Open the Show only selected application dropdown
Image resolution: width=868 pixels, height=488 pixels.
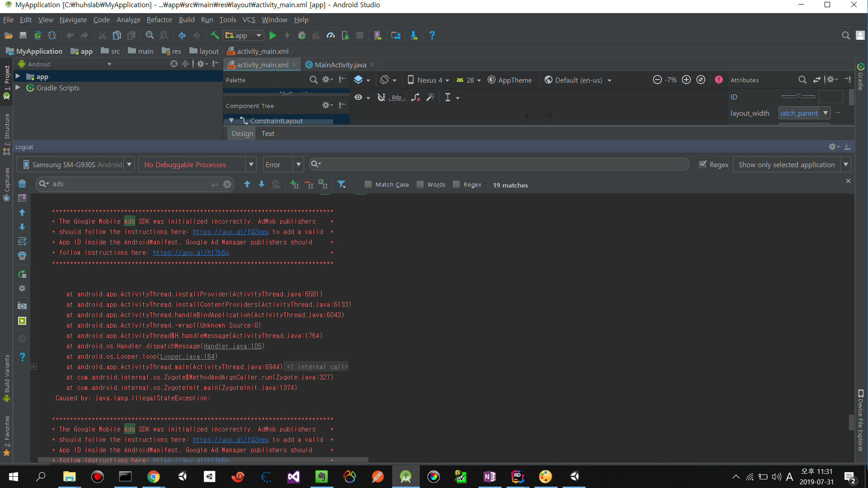point(792,164)
